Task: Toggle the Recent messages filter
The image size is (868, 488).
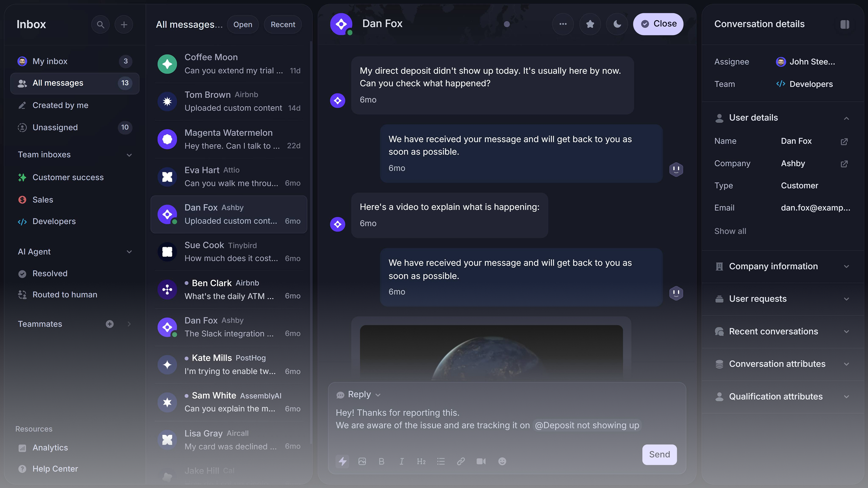Action: tap(282, 24)
